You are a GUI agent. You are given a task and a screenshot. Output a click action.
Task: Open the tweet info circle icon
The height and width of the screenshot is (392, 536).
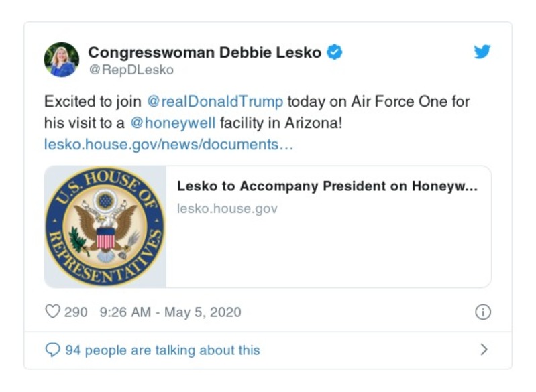tap(483, 312)
